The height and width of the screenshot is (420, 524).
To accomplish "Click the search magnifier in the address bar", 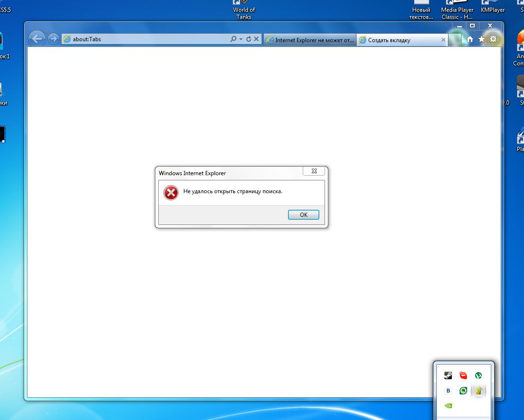I will 233,39.
